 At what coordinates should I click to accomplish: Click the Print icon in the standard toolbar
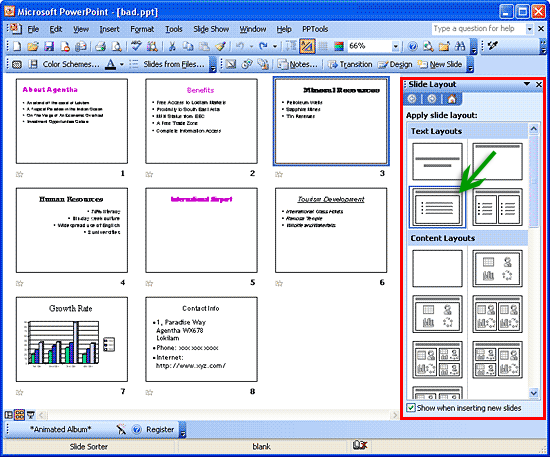coord(101,46)
